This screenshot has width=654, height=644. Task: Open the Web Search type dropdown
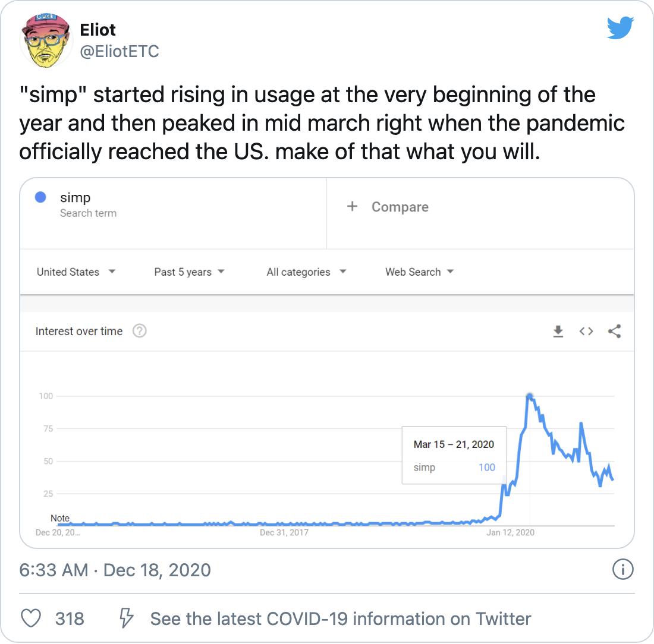point(419,272)
